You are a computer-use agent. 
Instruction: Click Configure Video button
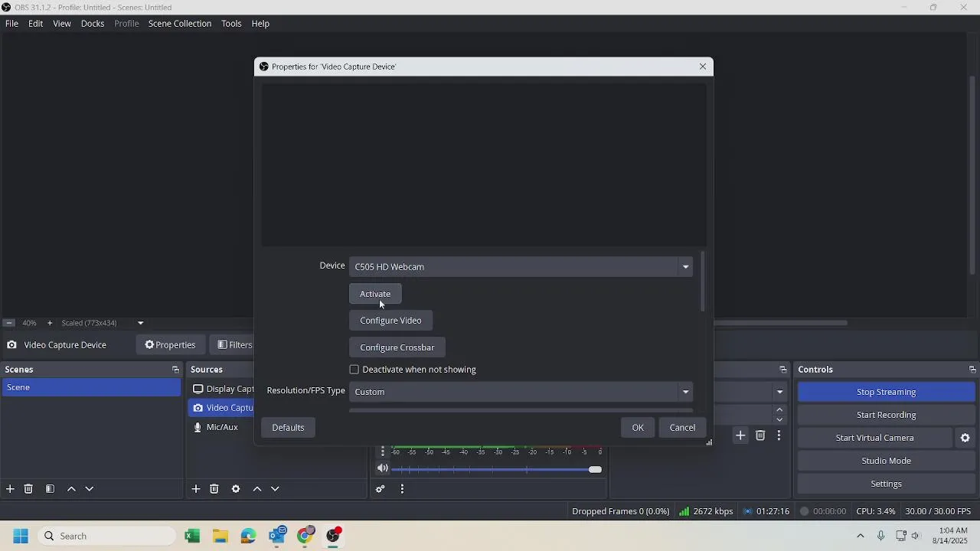click(x=390, y=321)
